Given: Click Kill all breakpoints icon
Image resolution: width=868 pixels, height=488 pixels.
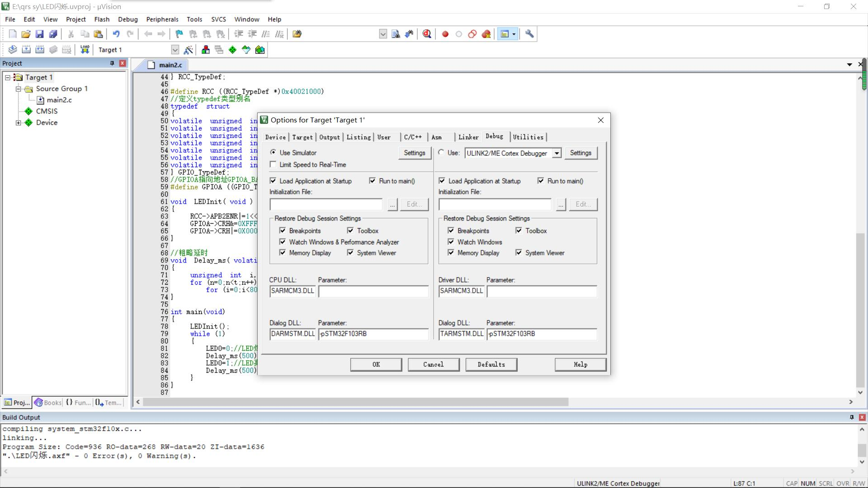Looking at the screenshot, I should pyautogui.click(x=486, y=34).
